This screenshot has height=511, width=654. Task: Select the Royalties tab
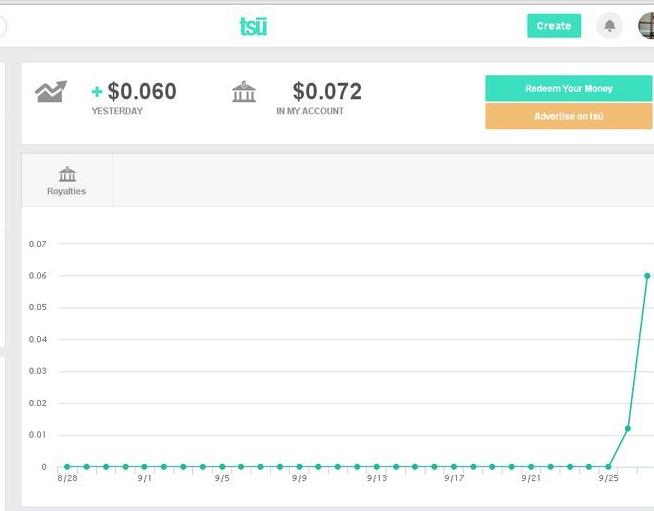click(x=67, y=180)
